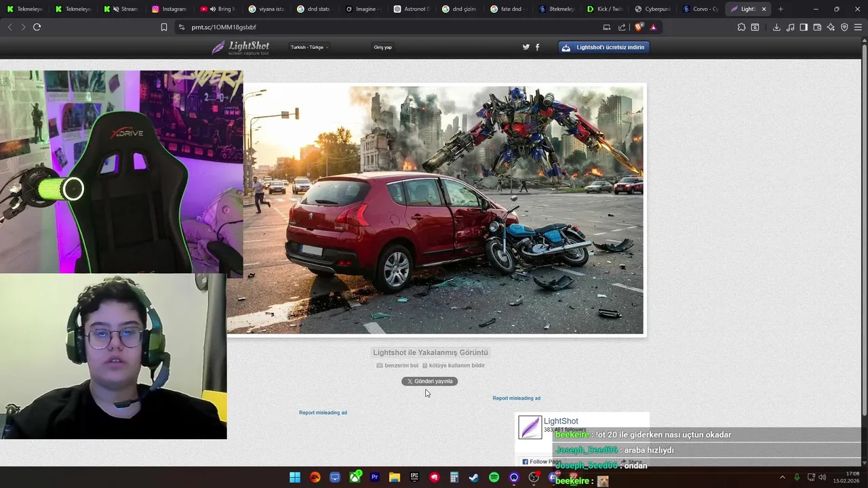Open the Brave VPN shield icon
The height and width of the screenshot is (488, 868).
(844, 27)
